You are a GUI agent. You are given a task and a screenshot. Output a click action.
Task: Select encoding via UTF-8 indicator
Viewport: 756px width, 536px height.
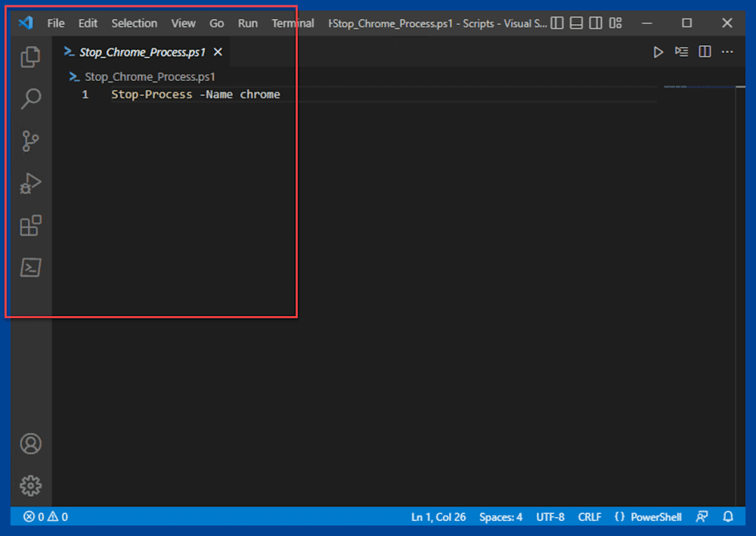pos(550,516)
